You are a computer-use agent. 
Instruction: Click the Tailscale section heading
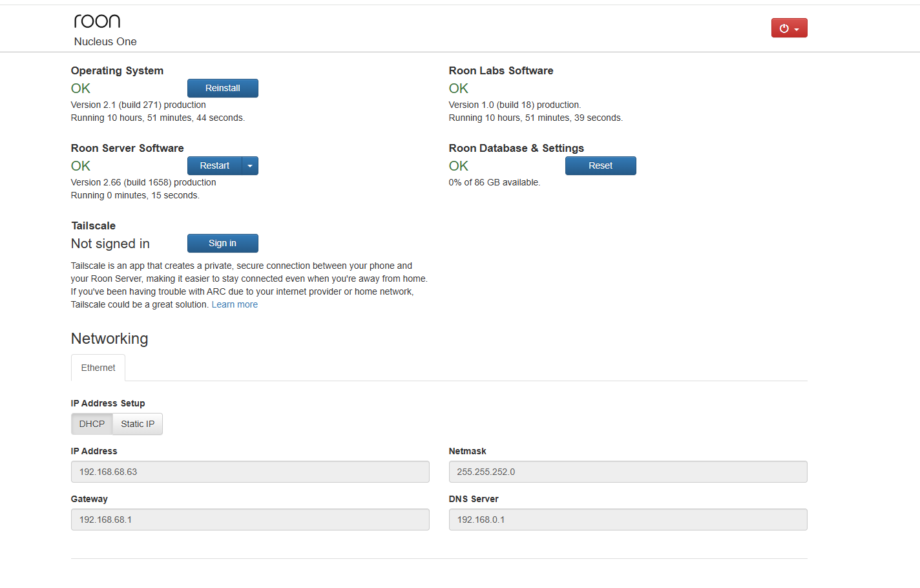94,226
